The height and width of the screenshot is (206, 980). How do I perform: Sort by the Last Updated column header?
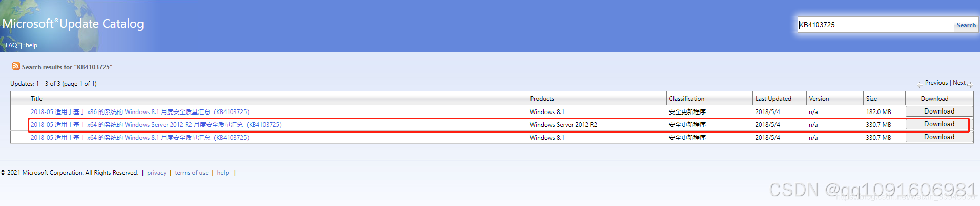[x=773, y=99]
